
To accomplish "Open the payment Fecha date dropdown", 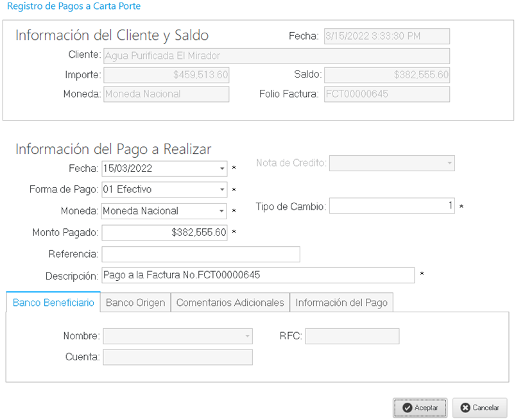I will pos(222,169).
